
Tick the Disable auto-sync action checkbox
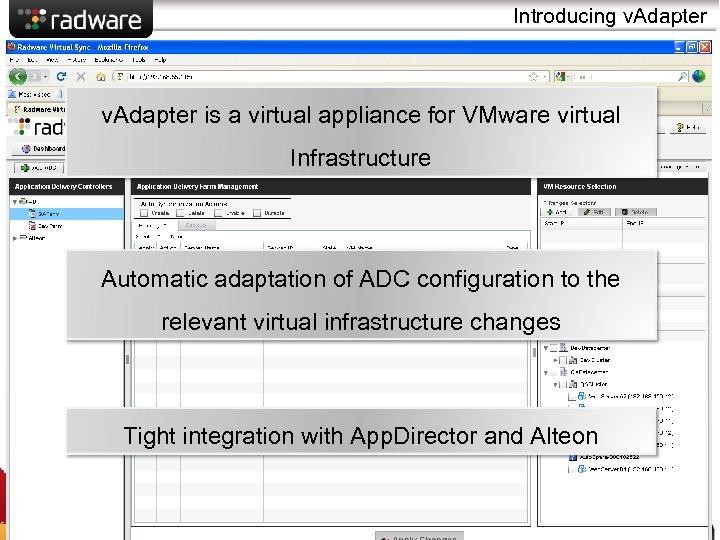point(257,213)
